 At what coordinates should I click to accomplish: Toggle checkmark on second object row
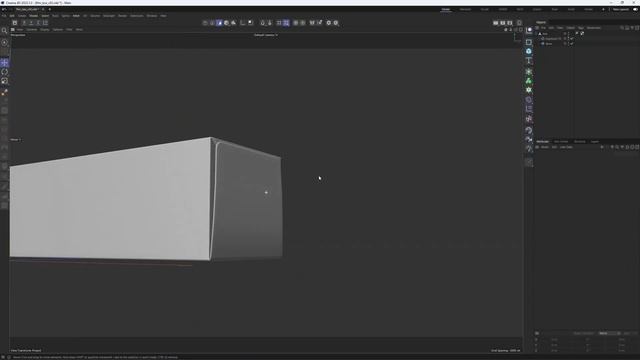click(x=572, y=38)
